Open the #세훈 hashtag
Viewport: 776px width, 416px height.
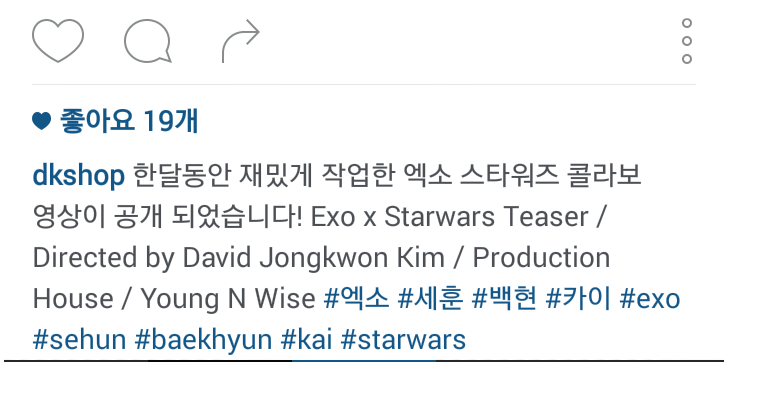(430, 298)
